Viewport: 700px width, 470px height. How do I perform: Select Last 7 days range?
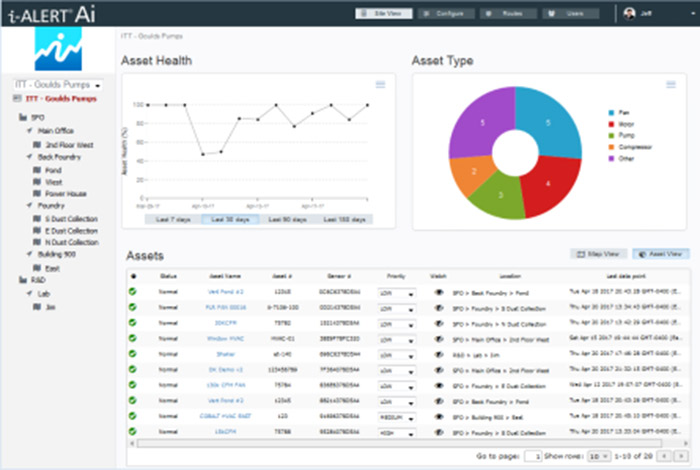[x=173, y=219]
